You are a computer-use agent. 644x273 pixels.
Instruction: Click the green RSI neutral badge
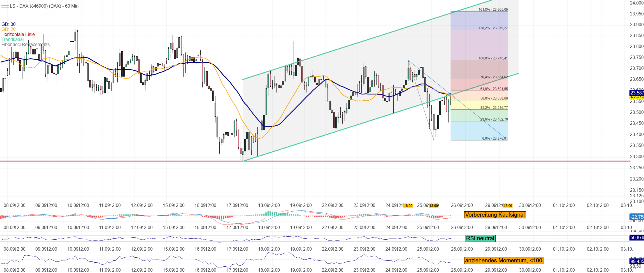coord(480,238)
